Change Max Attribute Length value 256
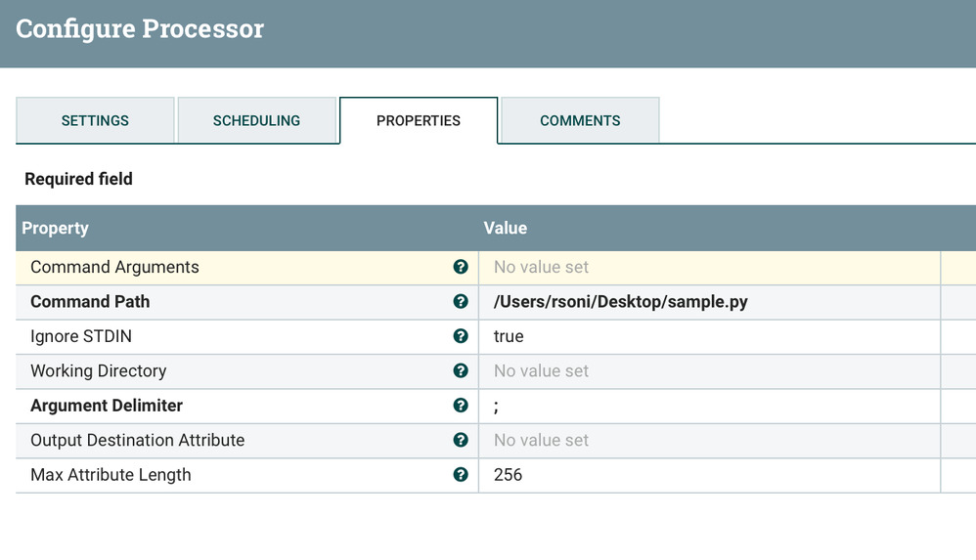The image size is (976, 560). coord(509,475)
